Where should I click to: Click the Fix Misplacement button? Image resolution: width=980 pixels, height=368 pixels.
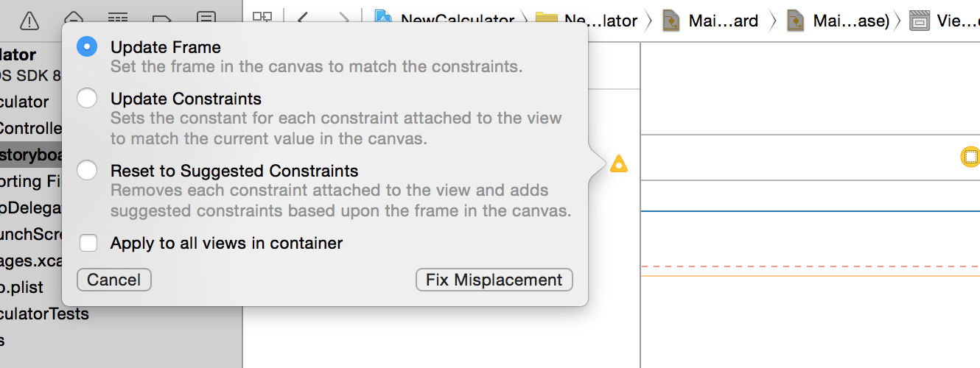tap(494, 280)
